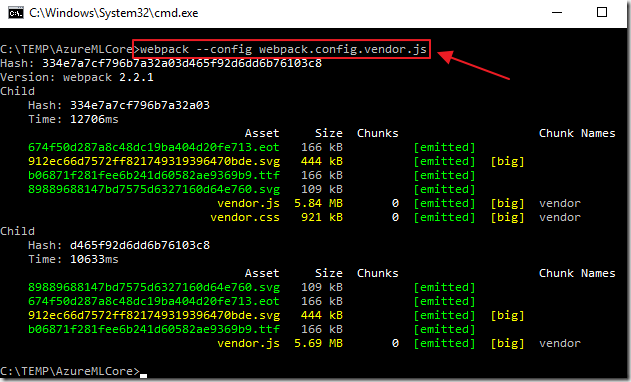Click [big] on the 5.84 MB vendor.js row
631x382 pixels.
(507, 203)
